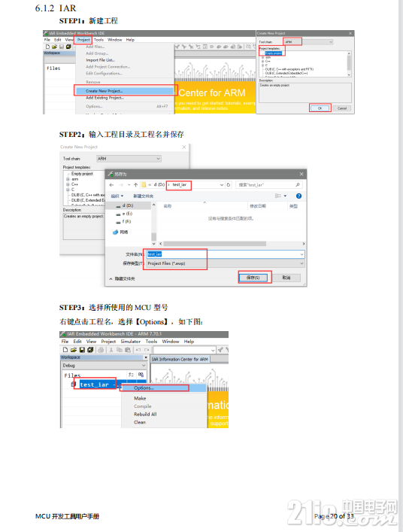Click the back arrow in save dialog
403x532 pixels.
click(111, 185)
